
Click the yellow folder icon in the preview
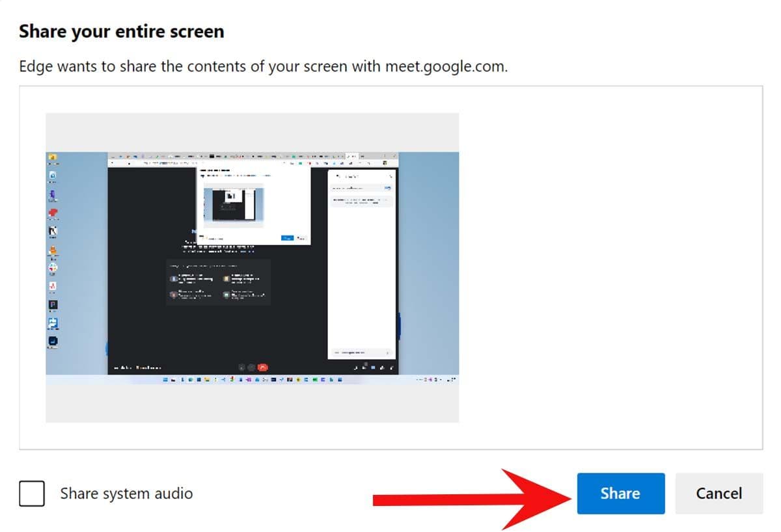pos(53,157)
